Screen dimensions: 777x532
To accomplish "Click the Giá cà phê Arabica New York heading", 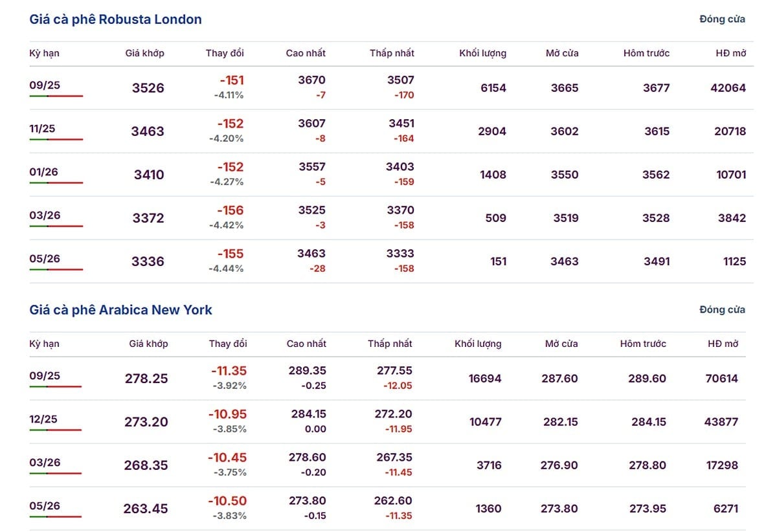I will pos(121,310).
